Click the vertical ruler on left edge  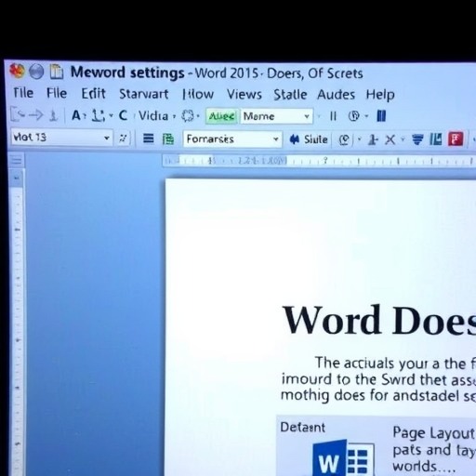coord(17,323)
